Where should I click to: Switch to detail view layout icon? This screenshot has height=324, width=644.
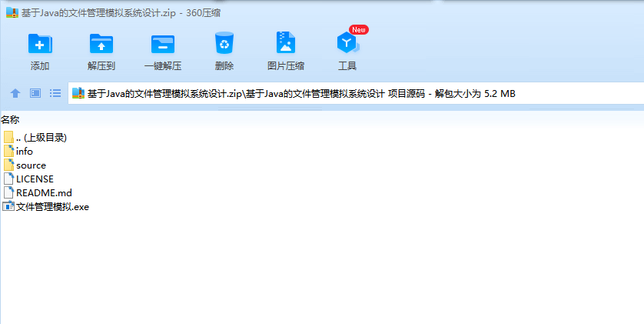tap(35, 93)
